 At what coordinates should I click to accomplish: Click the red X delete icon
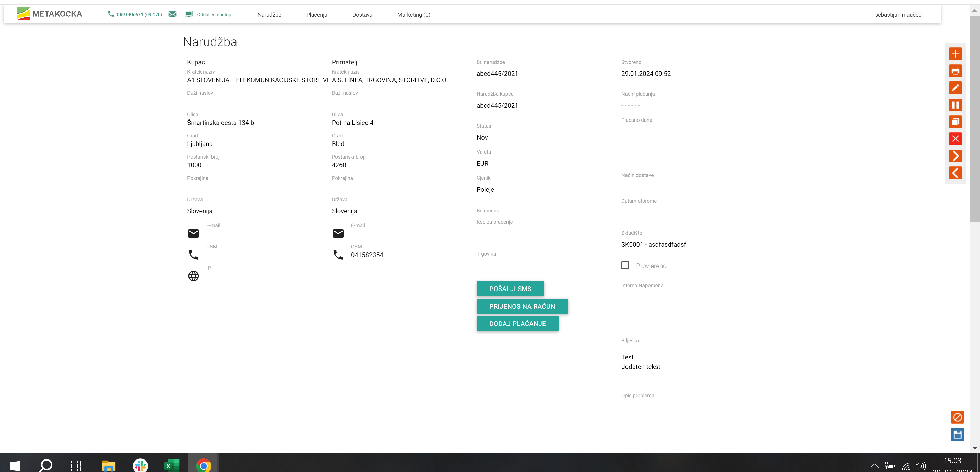click(x=955, y=139)
